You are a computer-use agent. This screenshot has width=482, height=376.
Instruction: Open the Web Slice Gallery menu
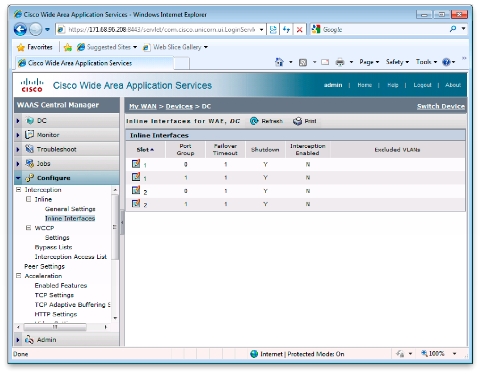click(x=175, y=47)
